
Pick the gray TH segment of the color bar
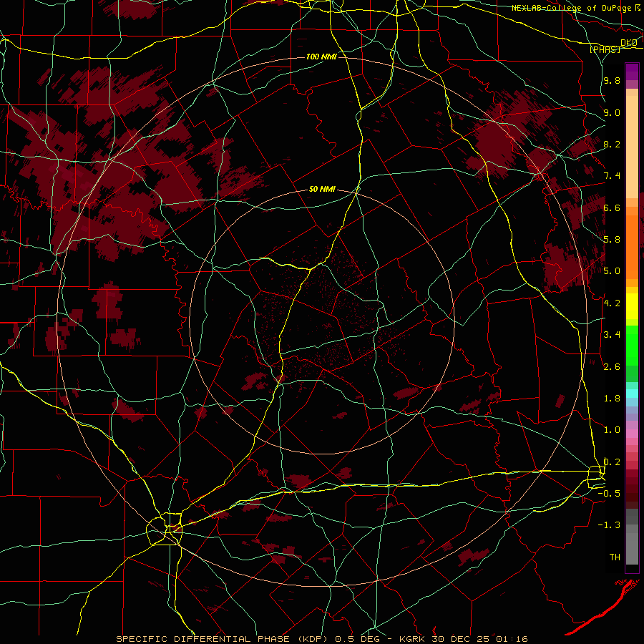click(x=632, y=548)
